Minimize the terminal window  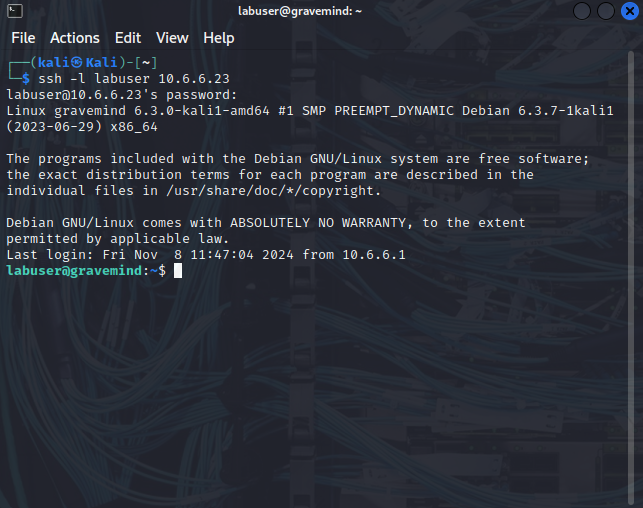[581, 11]
